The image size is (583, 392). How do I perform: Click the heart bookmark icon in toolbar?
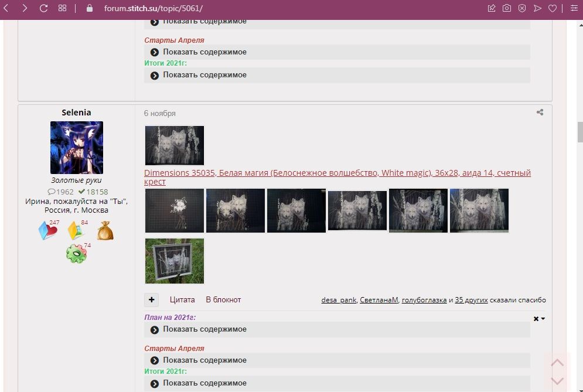(552, 8)
